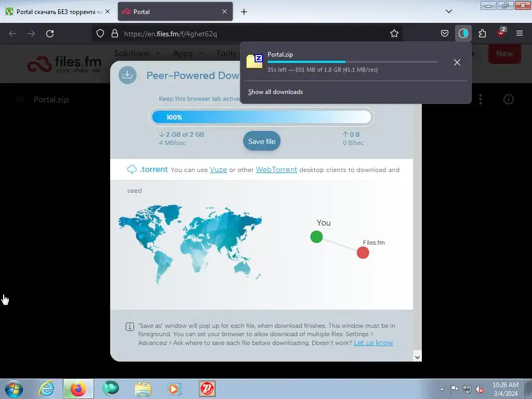Click the red Files.fm peer node

click(363, 253)
